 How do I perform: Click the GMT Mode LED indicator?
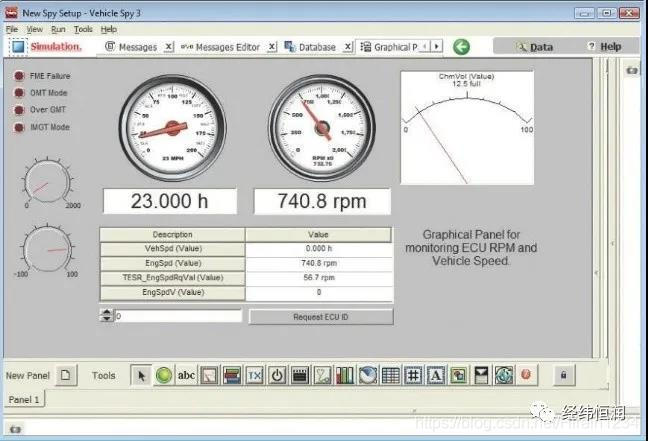tap(19, 93)
